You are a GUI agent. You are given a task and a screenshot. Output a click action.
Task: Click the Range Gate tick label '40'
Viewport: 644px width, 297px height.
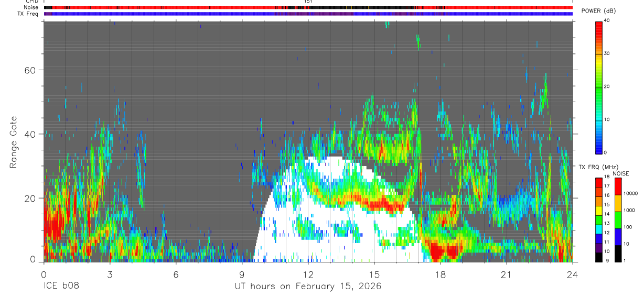30,134
